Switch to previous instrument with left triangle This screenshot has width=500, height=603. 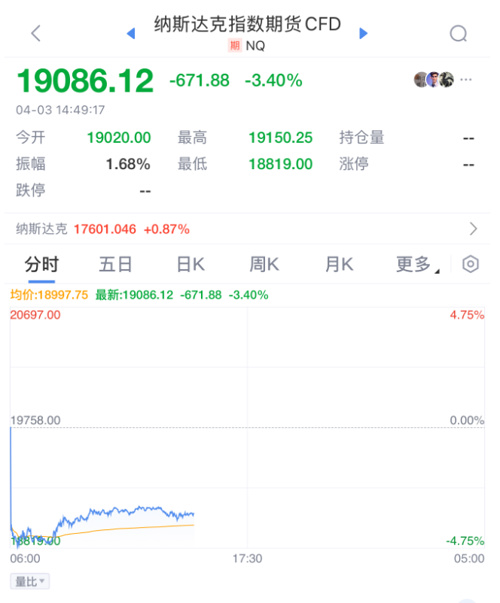[131, 33]
